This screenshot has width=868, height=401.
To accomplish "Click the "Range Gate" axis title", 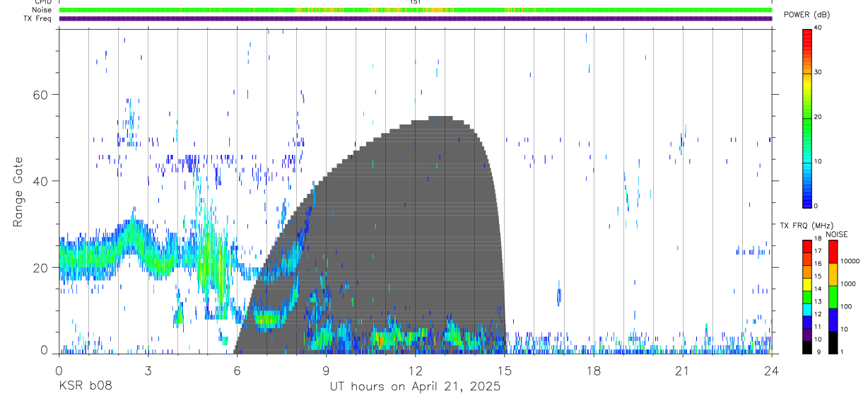I will 19,192.
